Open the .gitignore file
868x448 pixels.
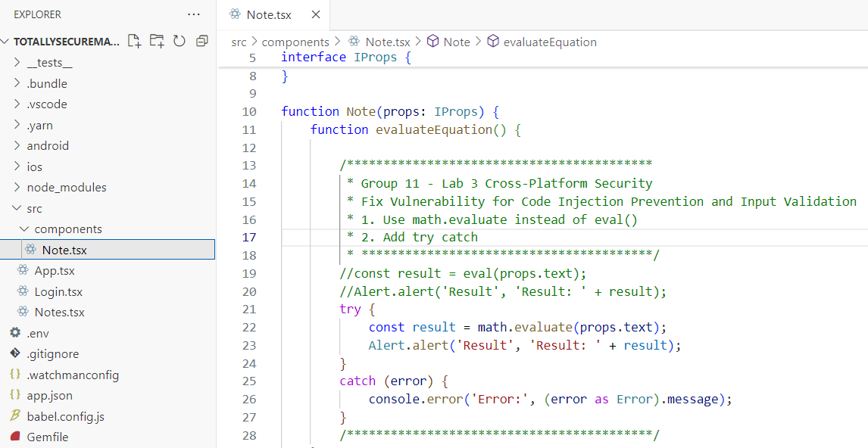pos(52,354)
